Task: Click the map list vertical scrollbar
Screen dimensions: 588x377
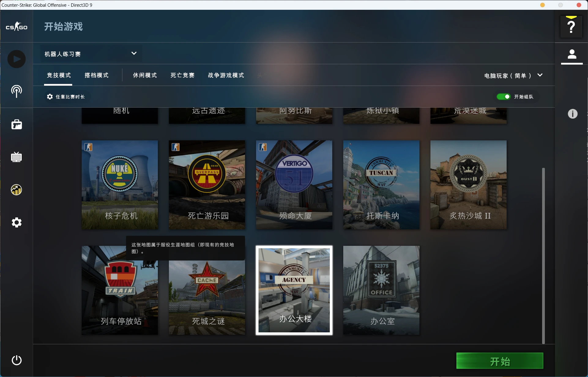Action: (543, 256)
